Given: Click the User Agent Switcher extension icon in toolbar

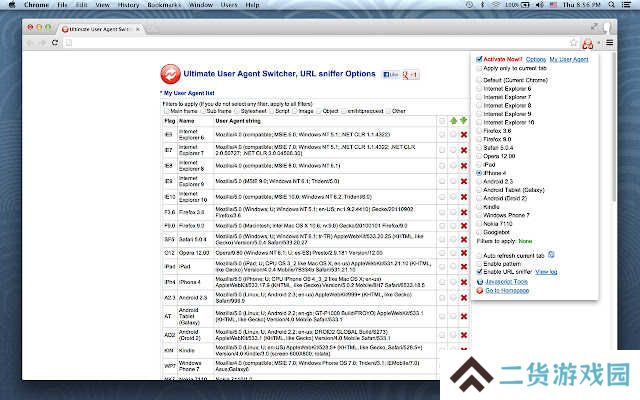Looking at the screenshot, I should pos(588,43).
